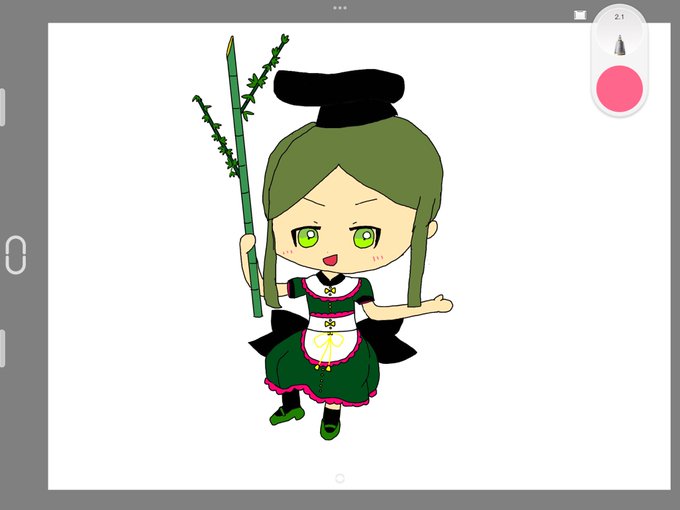Tap the brush size value 2.1
The width and height of the screenshot is (680, 510).
pyautogui.click(x=619, y=17)
